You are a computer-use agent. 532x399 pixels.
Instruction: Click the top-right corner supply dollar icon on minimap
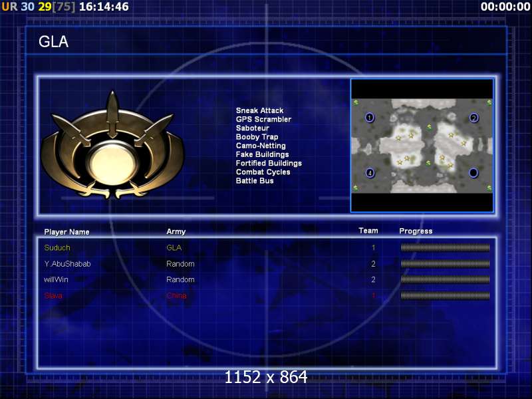(489, 102)
